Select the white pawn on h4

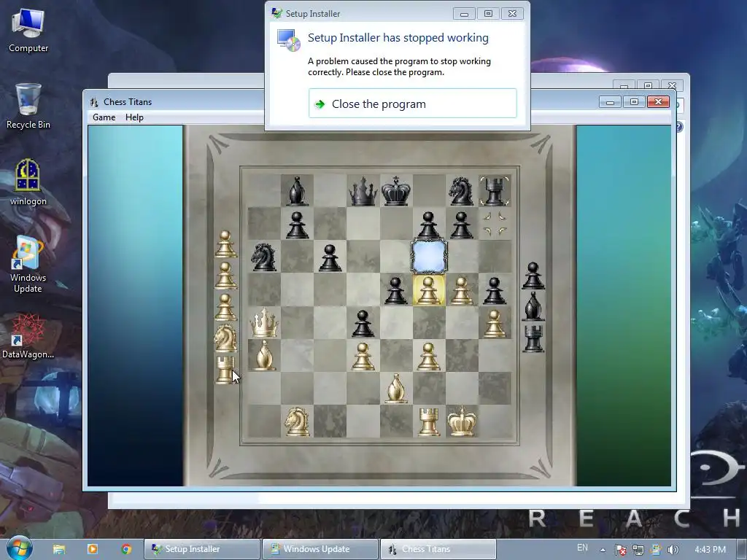[495, 323]
